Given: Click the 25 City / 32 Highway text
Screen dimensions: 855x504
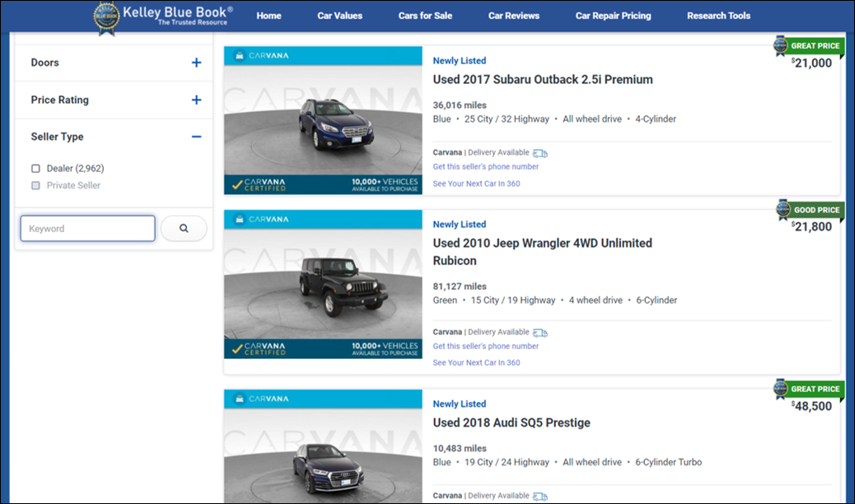Looking at the screenshot, I should pos(507,119).
